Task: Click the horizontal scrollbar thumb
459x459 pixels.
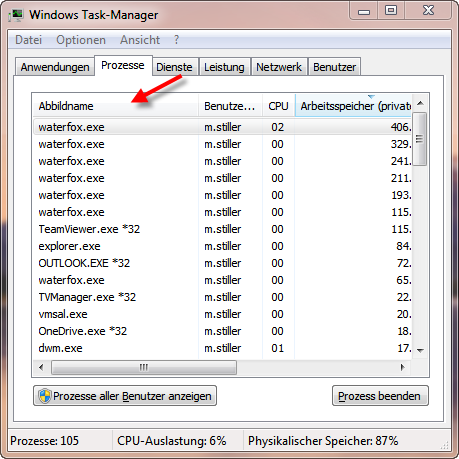Action: pos(144,367)
